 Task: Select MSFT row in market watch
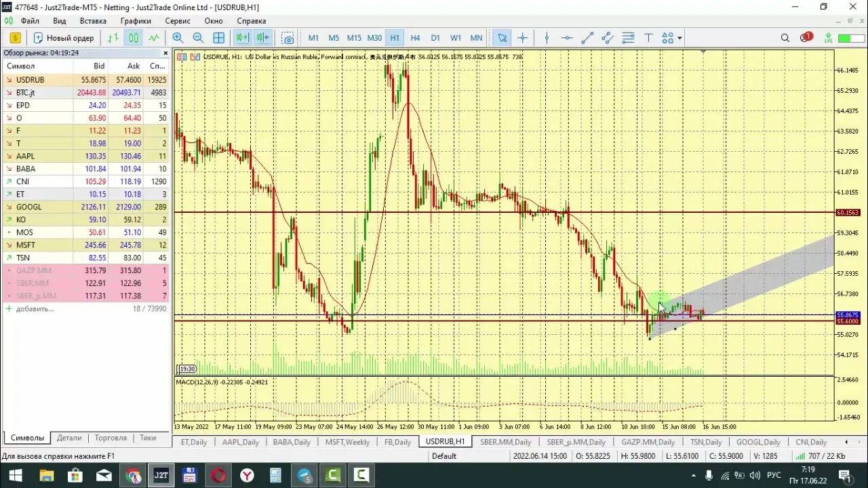86,245
